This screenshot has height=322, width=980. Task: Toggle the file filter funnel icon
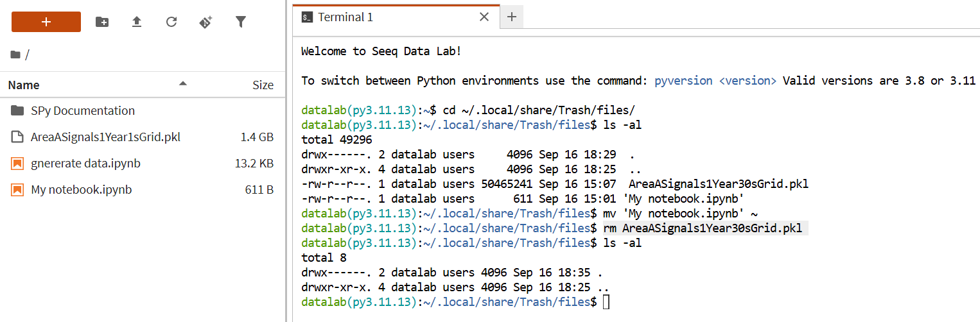coord(241,22)
